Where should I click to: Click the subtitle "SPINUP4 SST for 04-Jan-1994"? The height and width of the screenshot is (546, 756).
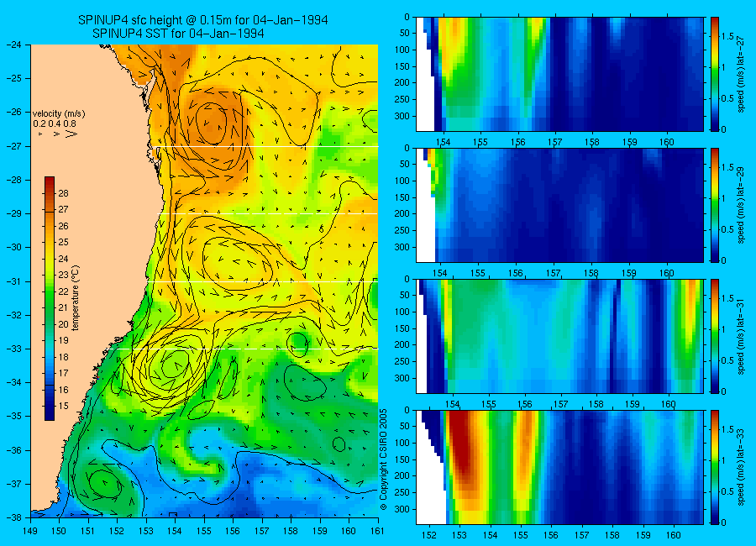[x=178, y=34]
